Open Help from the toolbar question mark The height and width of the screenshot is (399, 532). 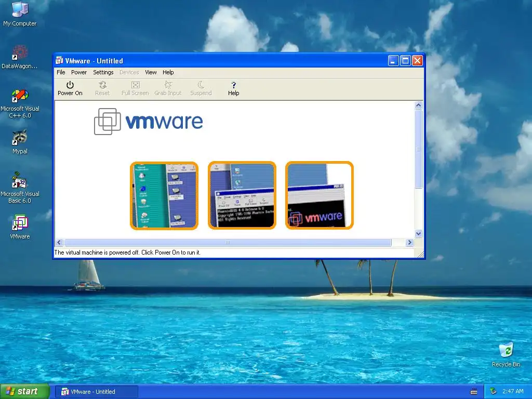click(233, 88)
